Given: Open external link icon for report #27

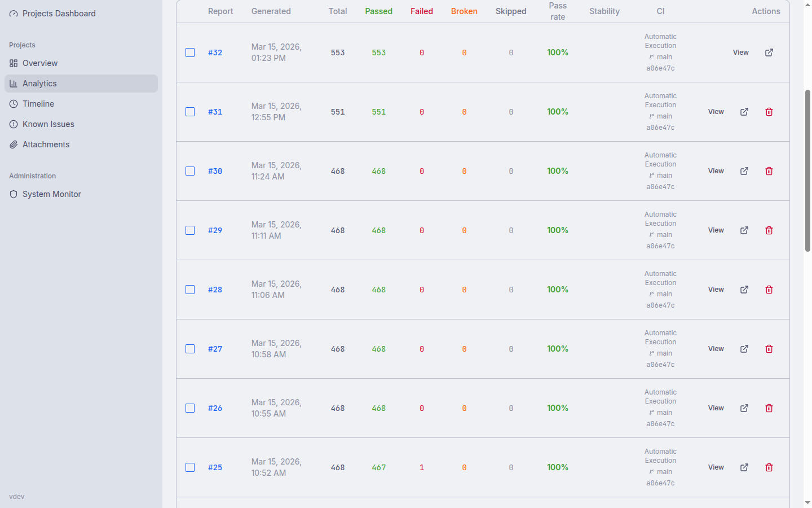Looking at the screenshot, I should click(744, 349).
